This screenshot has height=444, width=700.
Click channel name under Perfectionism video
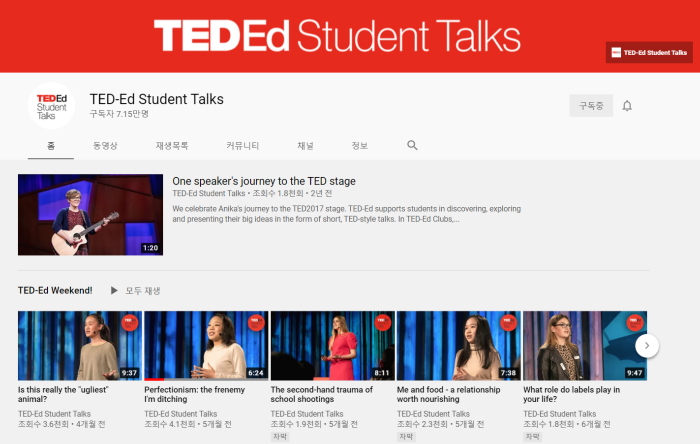click(180, 414)
